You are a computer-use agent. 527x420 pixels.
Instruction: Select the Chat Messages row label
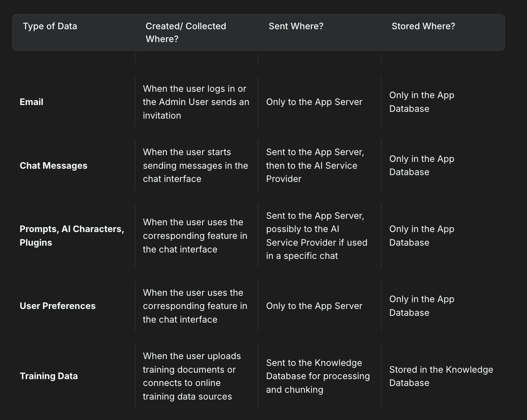(53, 166)
